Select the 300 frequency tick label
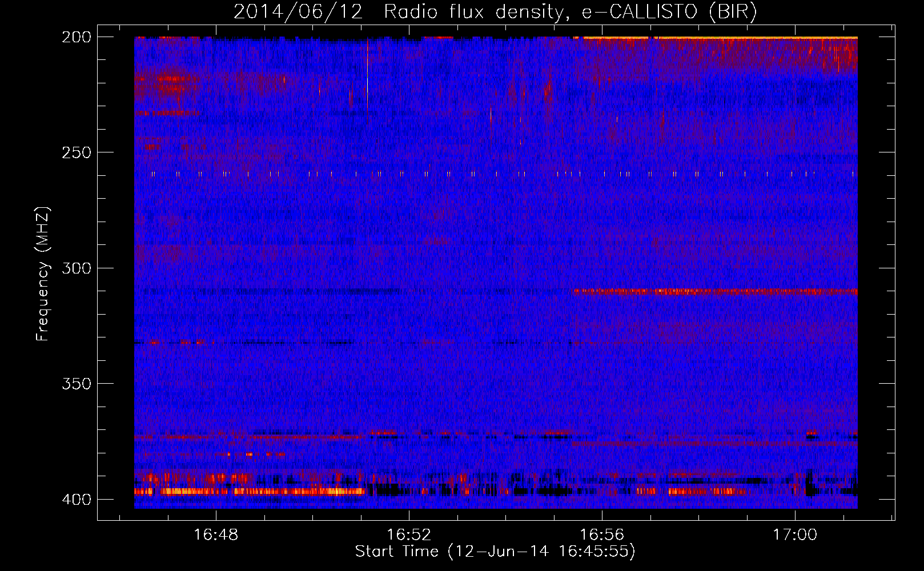 pos(76,268)
